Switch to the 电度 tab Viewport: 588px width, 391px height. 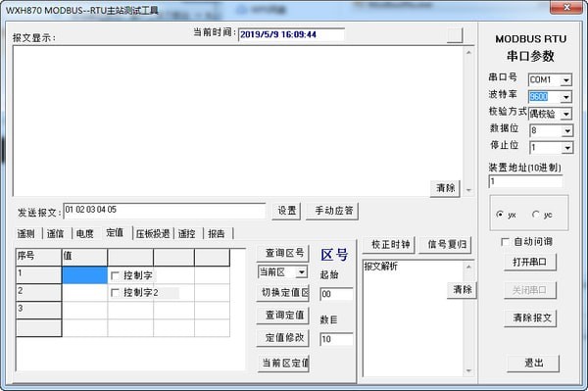tap(84, 234)
